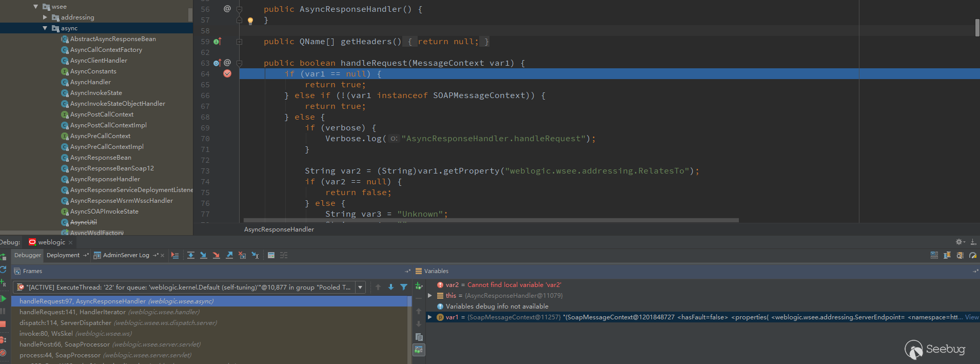Screen dimensions: 980x364
Task: Expand the var1 SoapMessageContext variable
Action: click(x=430, y=317)
